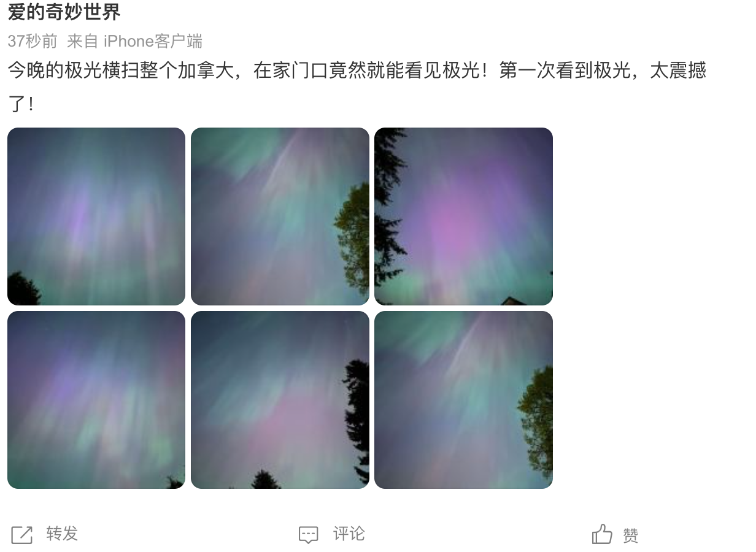Screen dimensions: 756x552
Task: Click the 评论 text label
Action: pos(349,534)
